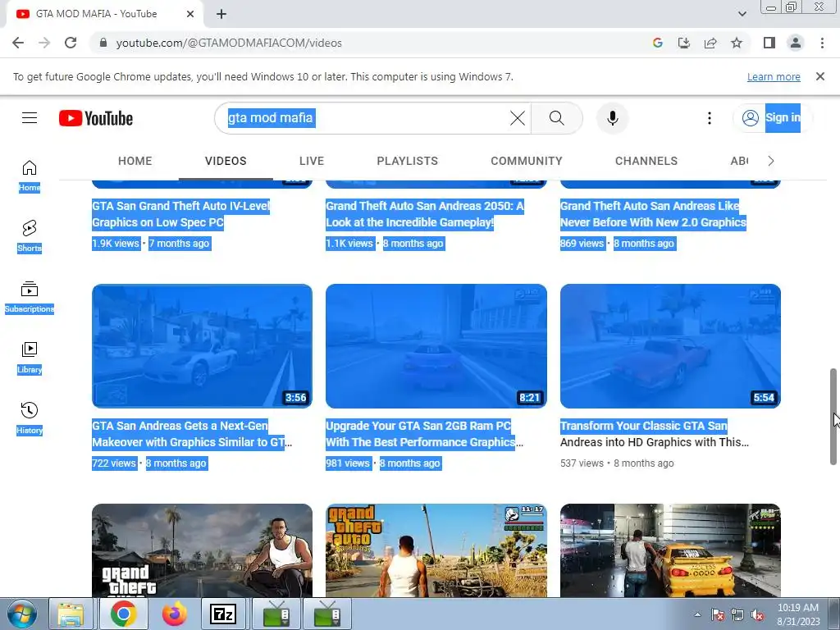Open Shorts in the sidebar
This screenshot has width=840, height=630.
click(x=30, y=236)
